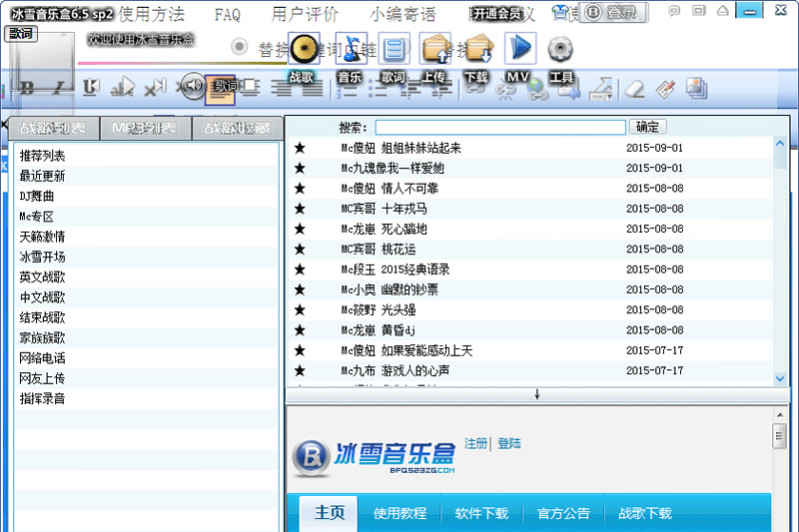Click the 登录 login button
The height and width of the screenshot is (532, 799).
(x=614, y=12)
